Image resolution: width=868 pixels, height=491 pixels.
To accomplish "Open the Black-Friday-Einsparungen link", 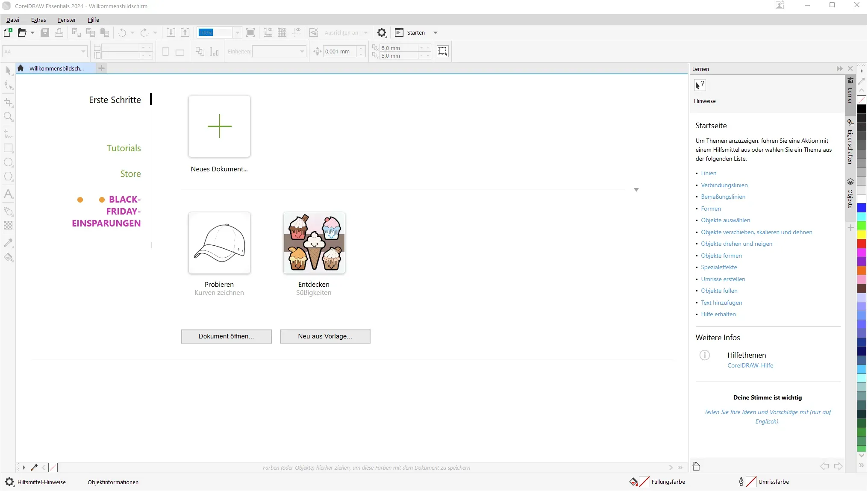I will (106, 211).
